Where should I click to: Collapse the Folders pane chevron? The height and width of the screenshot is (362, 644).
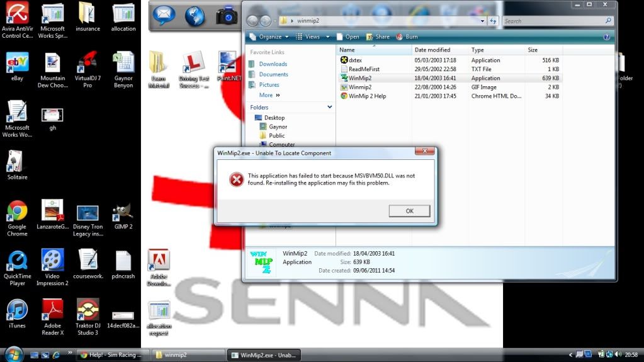point(329,107)
